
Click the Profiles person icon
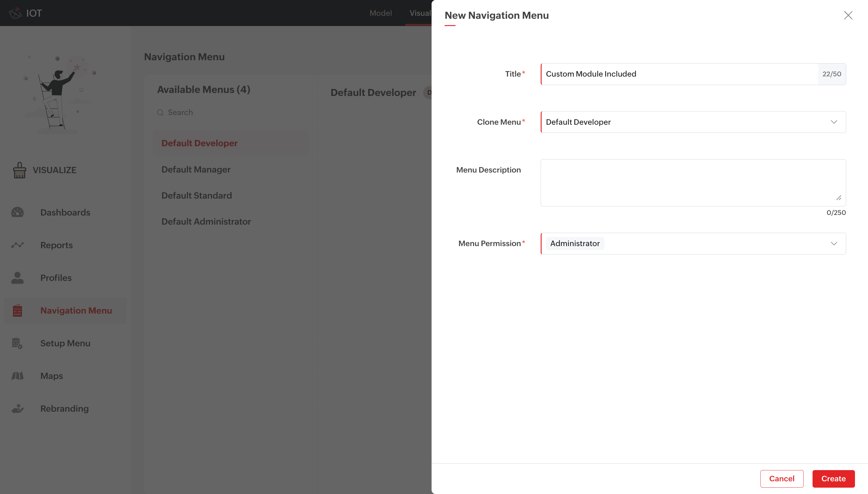point(17,278)
